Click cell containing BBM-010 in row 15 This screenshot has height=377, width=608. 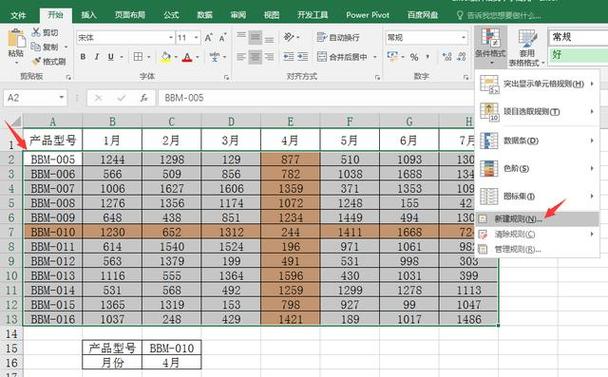(x=172, y=348)
